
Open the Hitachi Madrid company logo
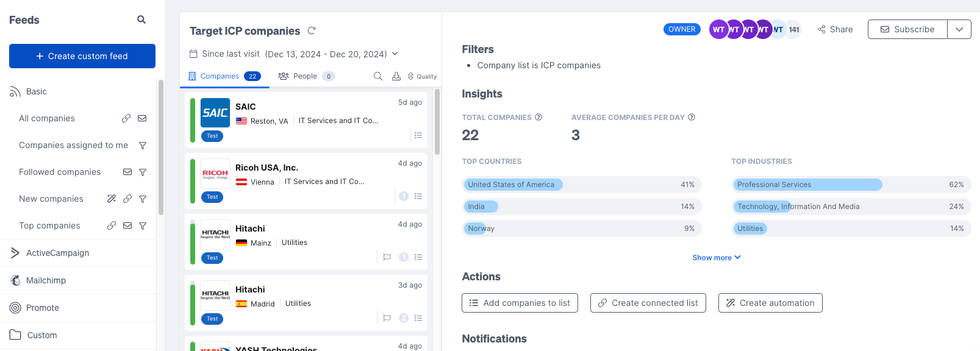215,296
